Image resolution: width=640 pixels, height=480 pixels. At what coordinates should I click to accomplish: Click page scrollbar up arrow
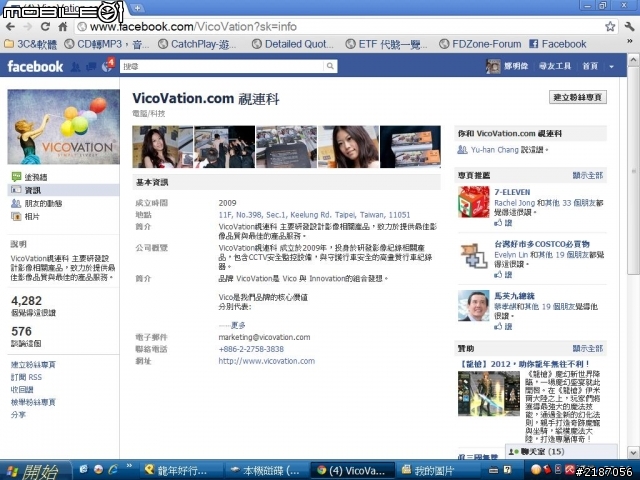point(633,60)
